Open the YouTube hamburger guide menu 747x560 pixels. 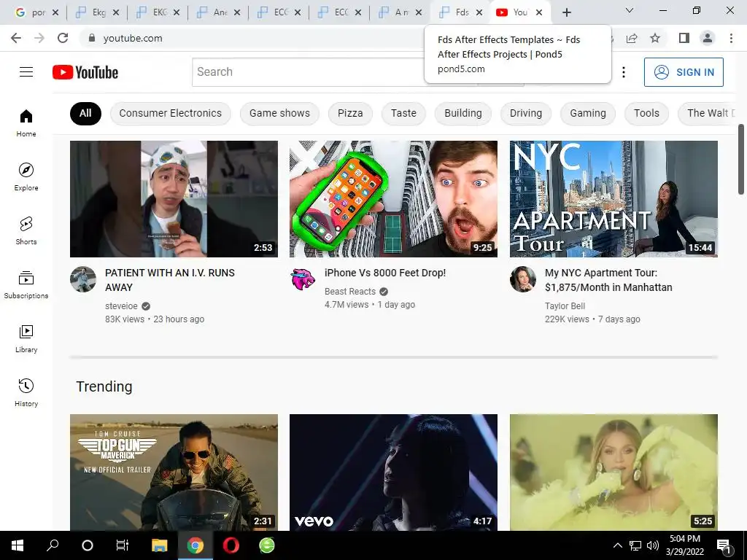pyautogui.click(x=26, y=72)
